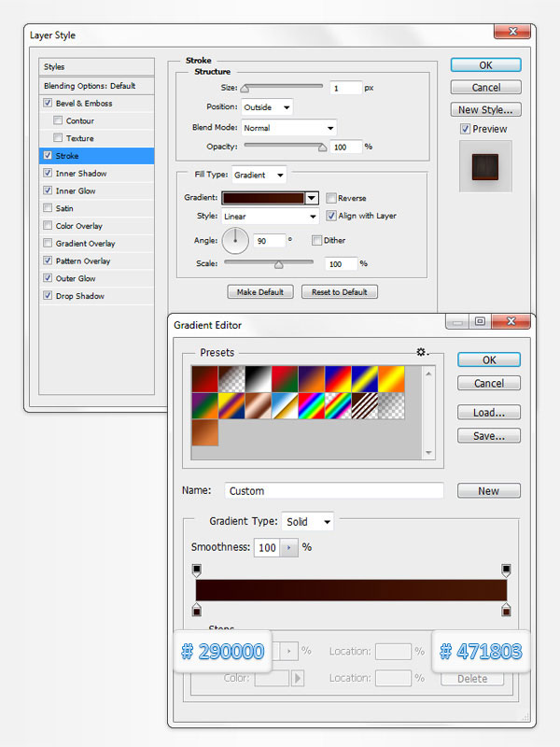Image resolution: width=560 pixels, height=747 pixels.
Task: Enable the Texture checkbox
Action: (x=58, y=138)
